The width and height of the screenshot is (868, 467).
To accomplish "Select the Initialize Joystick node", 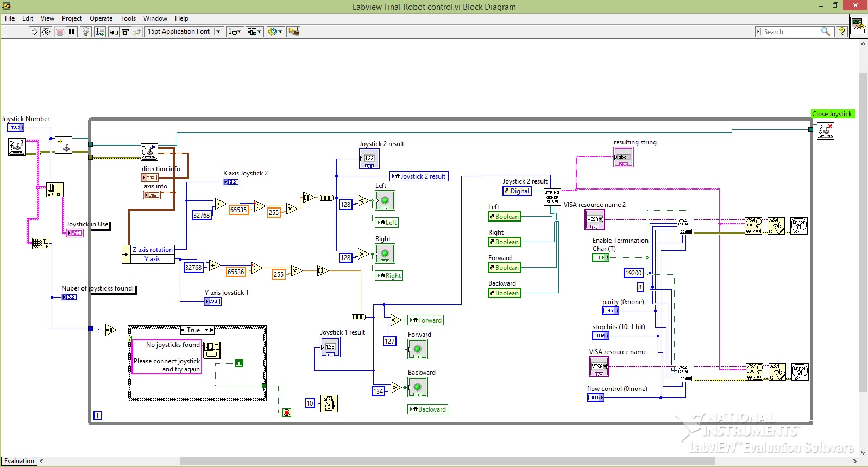I will tap(64, 144).
